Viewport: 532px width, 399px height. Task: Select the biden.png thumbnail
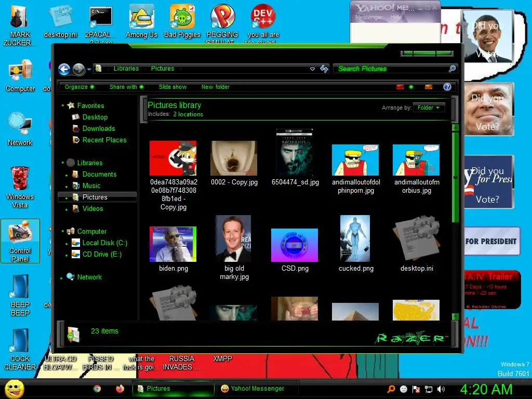173,244
